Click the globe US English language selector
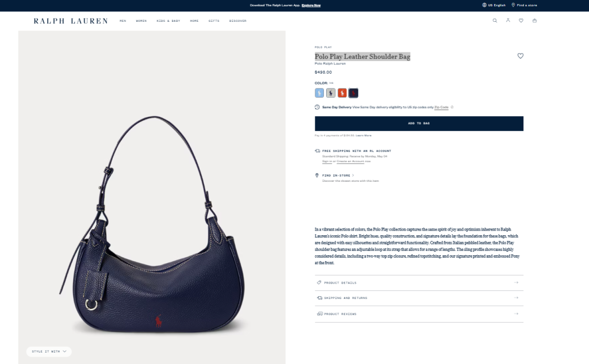589x364 pixels. pos(494,5)
